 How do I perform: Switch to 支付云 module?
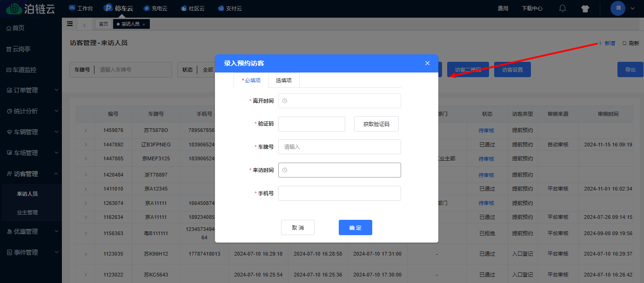[230, 8]
